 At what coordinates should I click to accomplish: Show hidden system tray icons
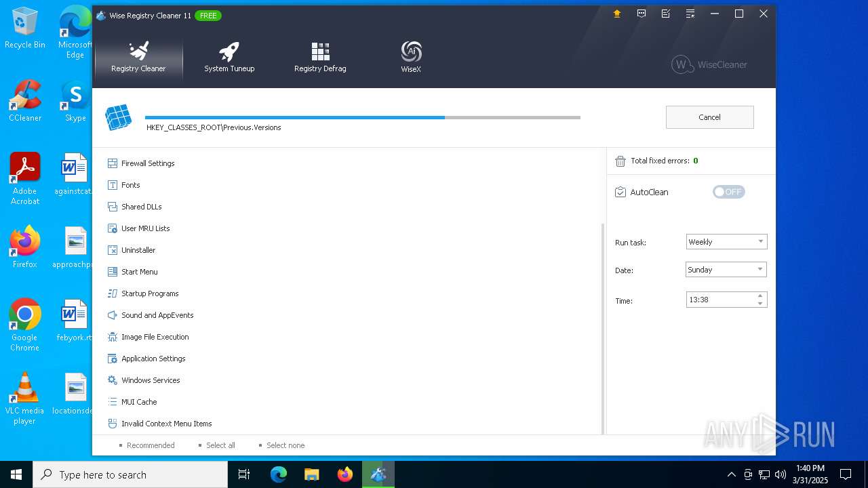pyautogui.click(x=731, y=474)
